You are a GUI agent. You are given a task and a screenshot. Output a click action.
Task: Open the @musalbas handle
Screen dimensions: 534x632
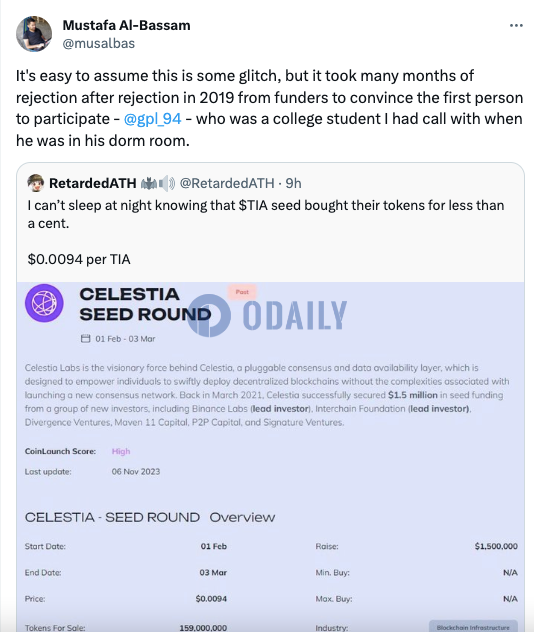[x=99, y=43]
